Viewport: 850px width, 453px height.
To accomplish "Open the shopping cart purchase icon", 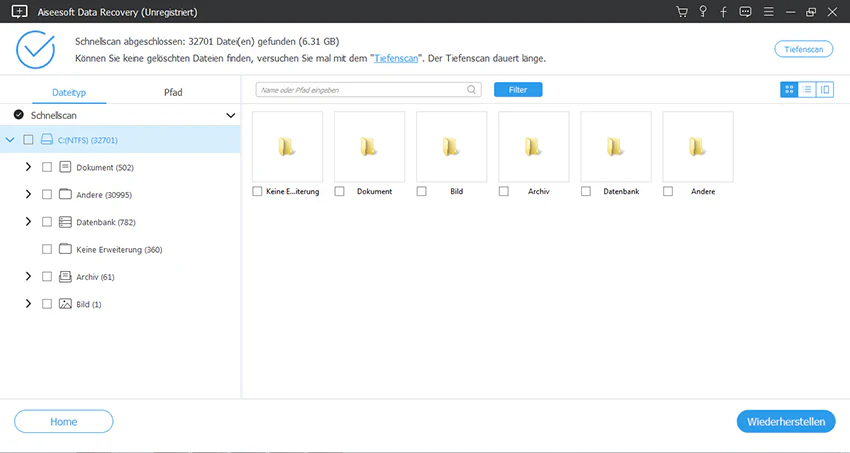I will click(x=682, y=11).
